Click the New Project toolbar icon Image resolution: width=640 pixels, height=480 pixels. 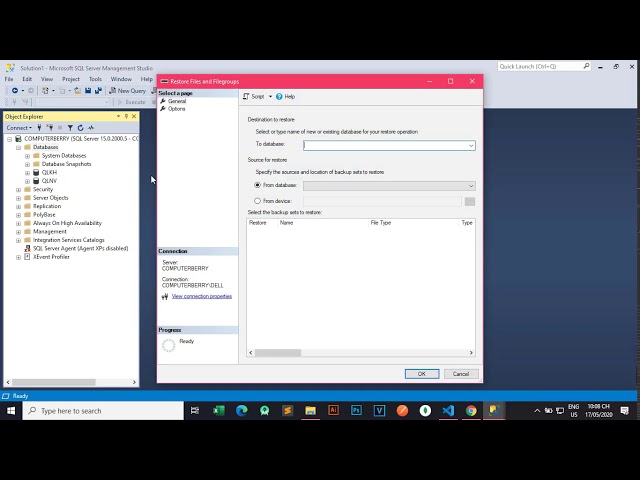[x=45, y=91]
